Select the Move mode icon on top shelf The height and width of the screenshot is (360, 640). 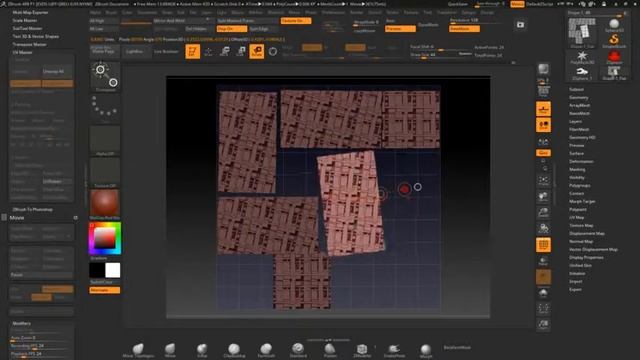coord(224,52)
